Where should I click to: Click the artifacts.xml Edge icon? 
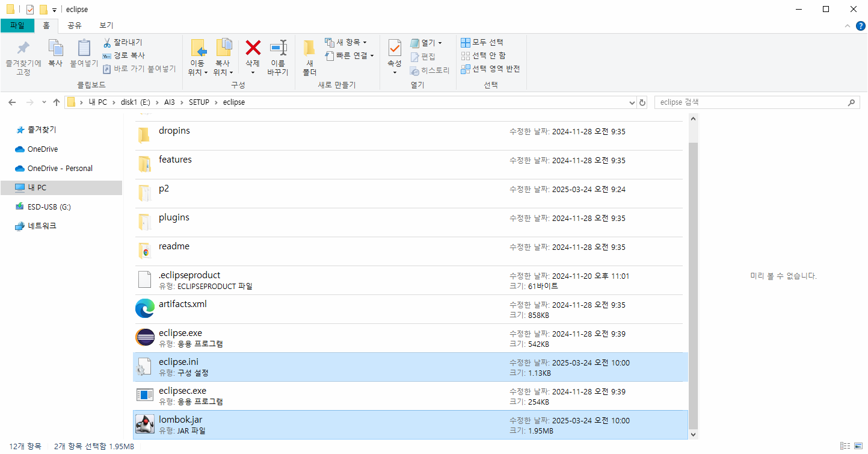pos(145,309)
